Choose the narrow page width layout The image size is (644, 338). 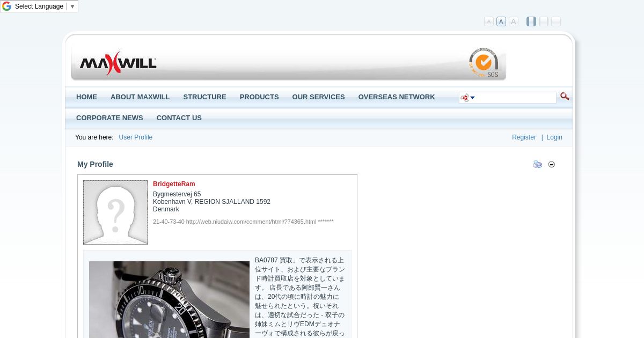(531, 21)
